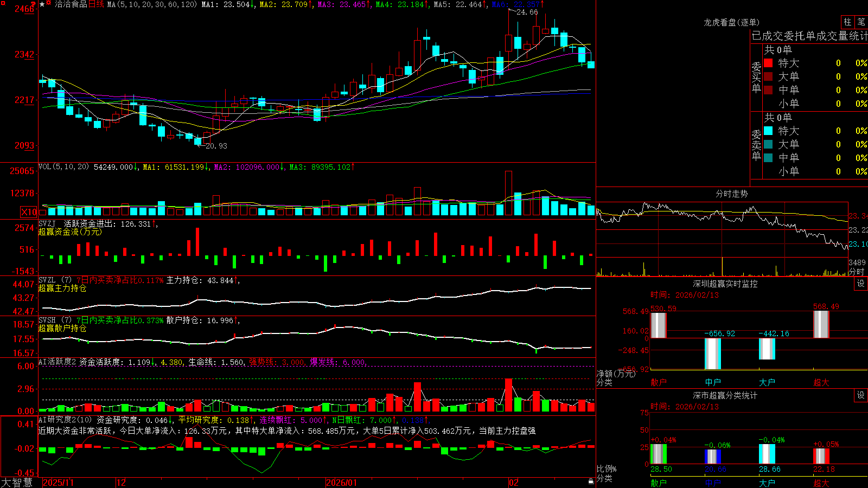Image resolution: width=868 pixels, height=488 pixels.
Task: Click the 2466 price axis label
Action: [x=24, y=9]
